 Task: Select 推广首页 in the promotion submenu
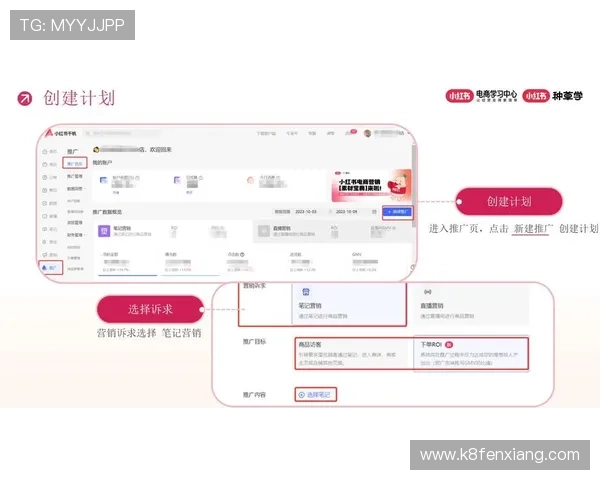(x=75, y=163)
